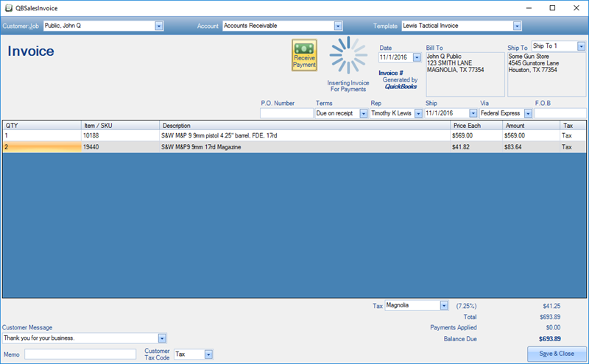Click the (7.25%) tax rate text
Screen dimensions: 589x364
click(x=466, y=306)
